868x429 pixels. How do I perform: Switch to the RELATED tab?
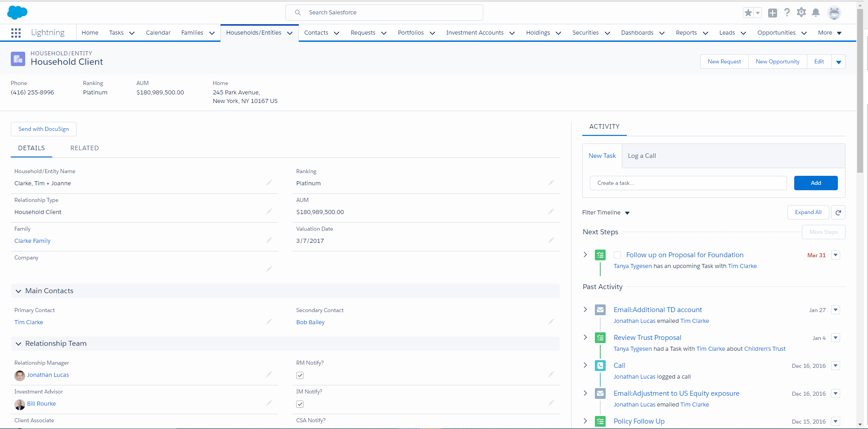85,148
